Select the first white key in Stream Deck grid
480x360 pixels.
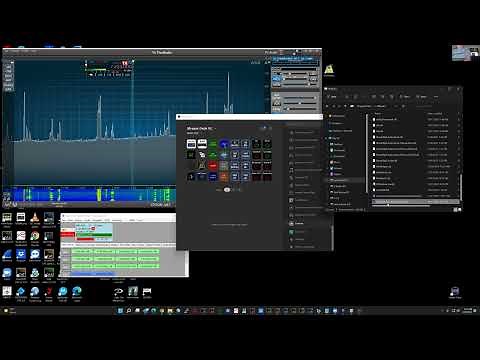(191, 144)
